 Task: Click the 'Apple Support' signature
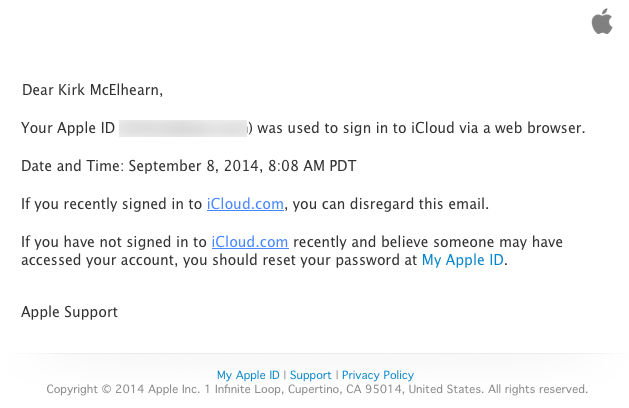(69, 312)
